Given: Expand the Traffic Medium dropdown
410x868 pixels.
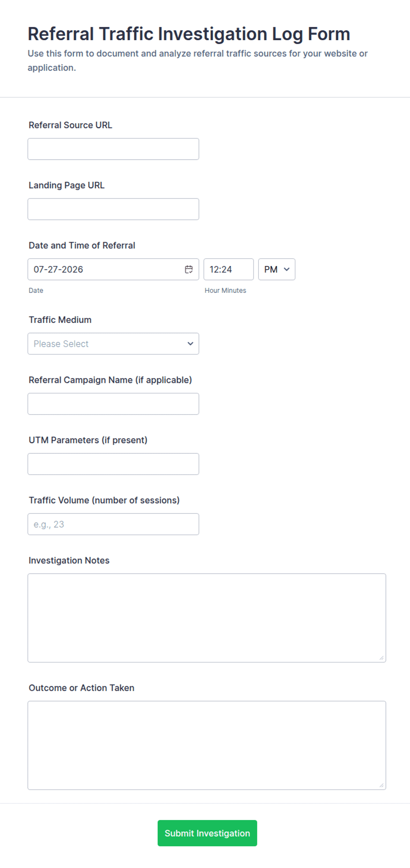Looking at the screenshot, I should click(113, 344).
